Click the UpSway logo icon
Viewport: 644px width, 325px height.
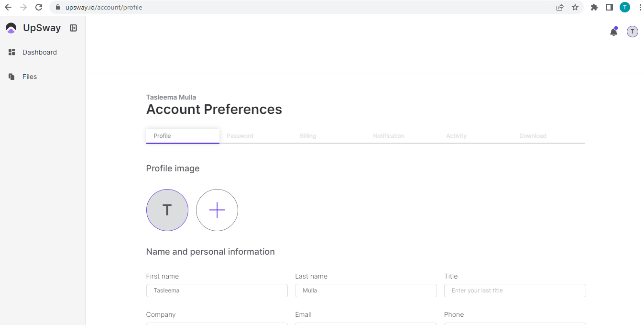pyautogui.click(x=11, y=28)
